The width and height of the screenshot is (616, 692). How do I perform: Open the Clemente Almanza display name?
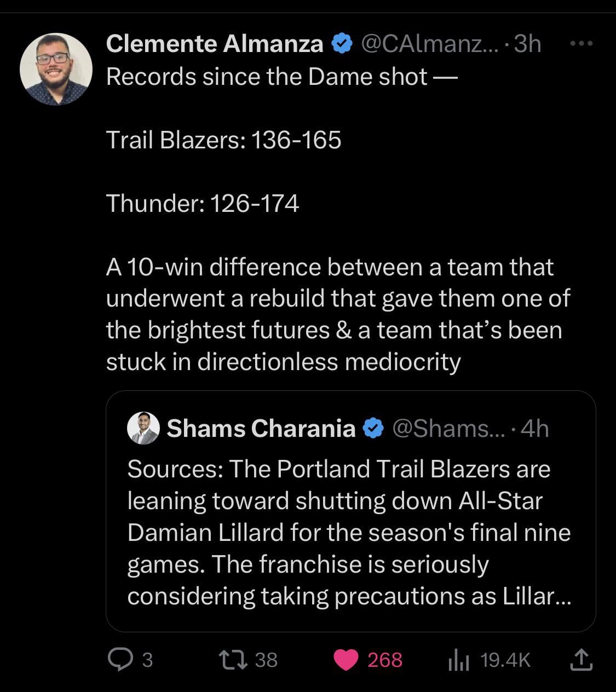tap(215, 44)
